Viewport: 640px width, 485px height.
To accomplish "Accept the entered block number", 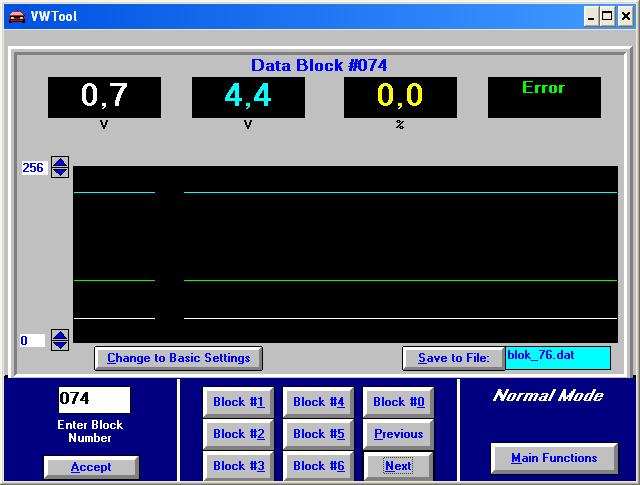I will pyautogui.click(x=91, y=467).
